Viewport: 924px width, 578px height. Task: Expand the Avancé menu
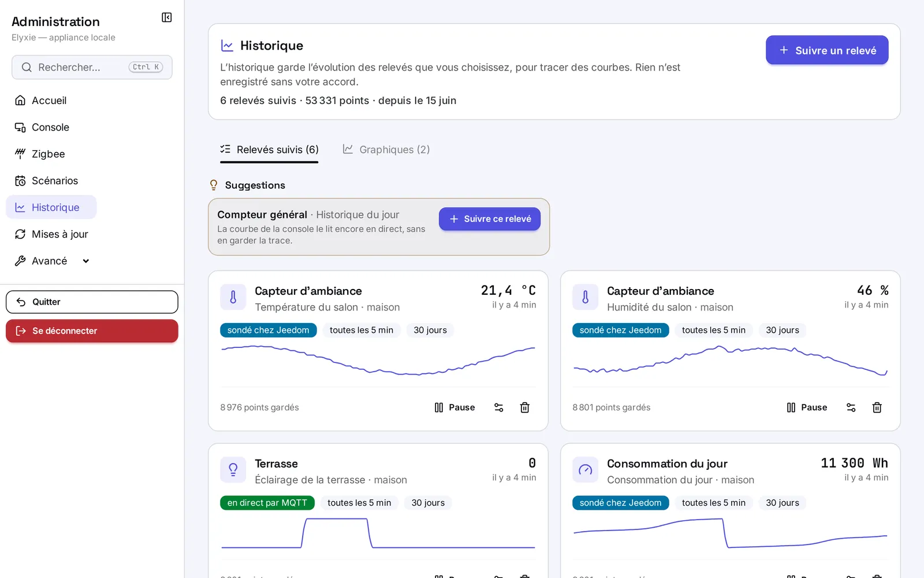pyautogui.click(x=52, y=261)
